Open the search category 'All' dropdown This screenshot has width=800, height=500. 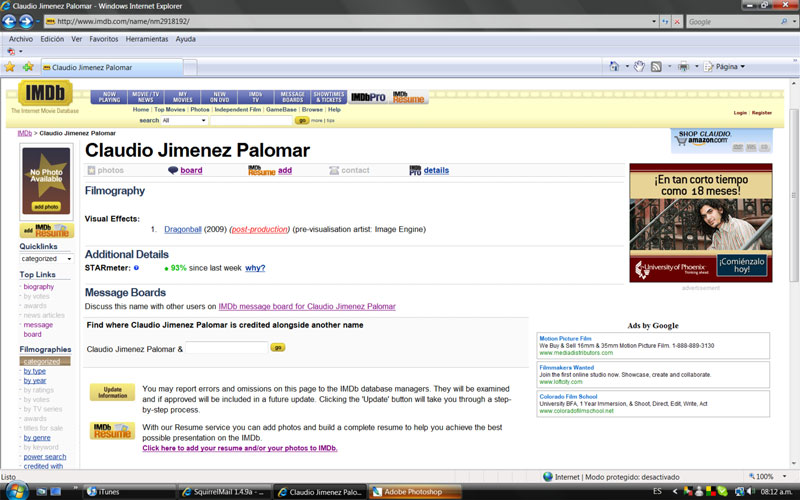[x=185, y=120]
